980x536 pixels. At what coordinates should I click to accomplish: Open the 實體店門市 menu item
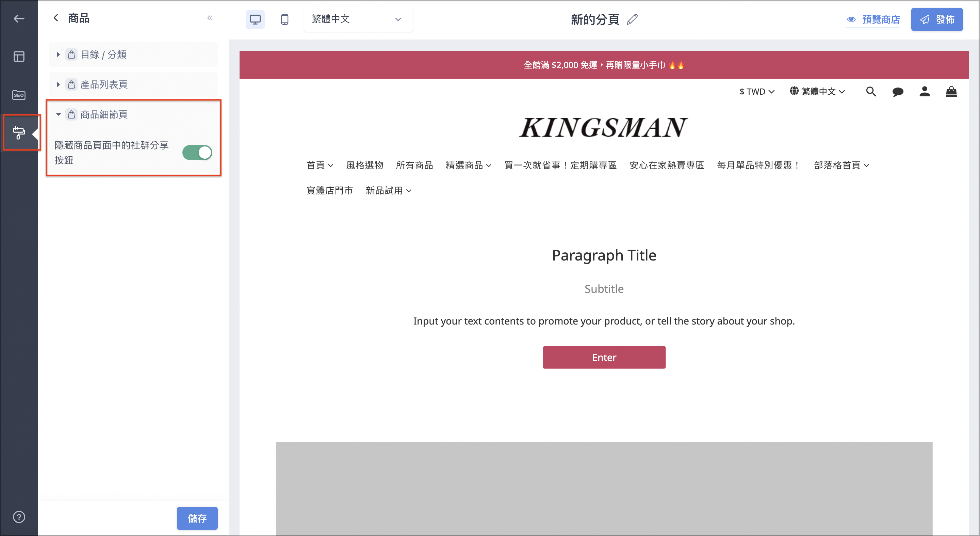click(329, 190)
